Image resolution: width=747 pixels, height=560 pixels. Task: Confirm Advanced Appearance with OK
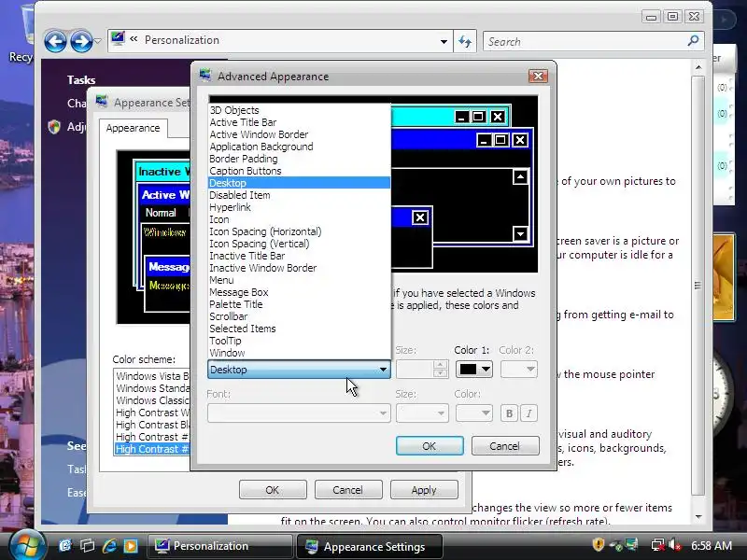[430, 446]
